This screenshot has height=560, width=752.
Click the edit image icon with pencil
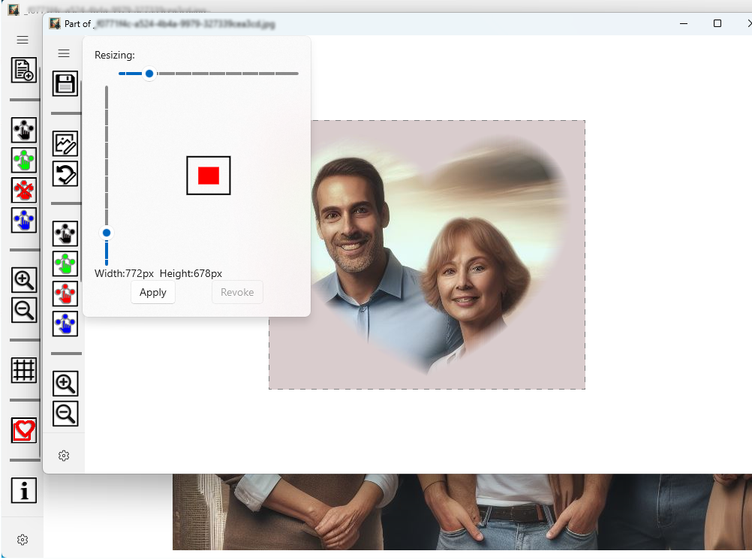click(65, 143)
